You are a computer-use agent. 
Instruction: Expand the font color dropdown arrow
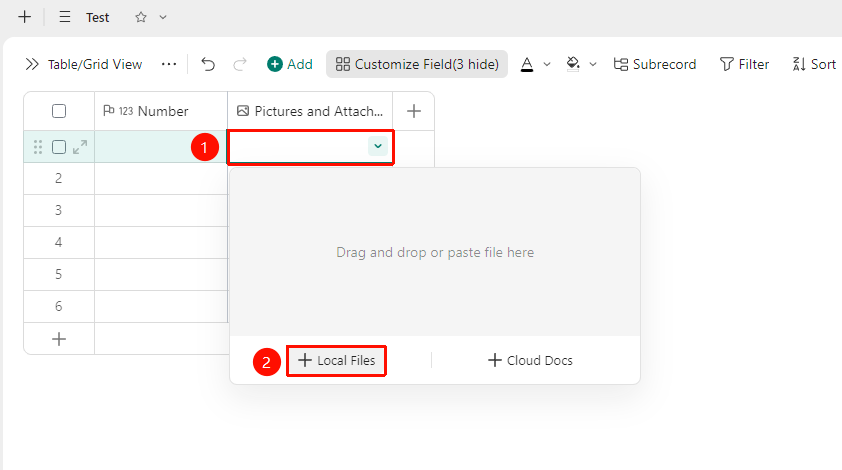point(547,64)
